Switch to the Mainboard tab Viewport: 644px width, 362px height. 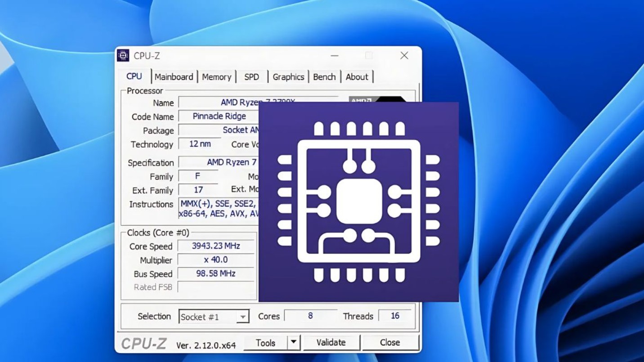[174, 77]
